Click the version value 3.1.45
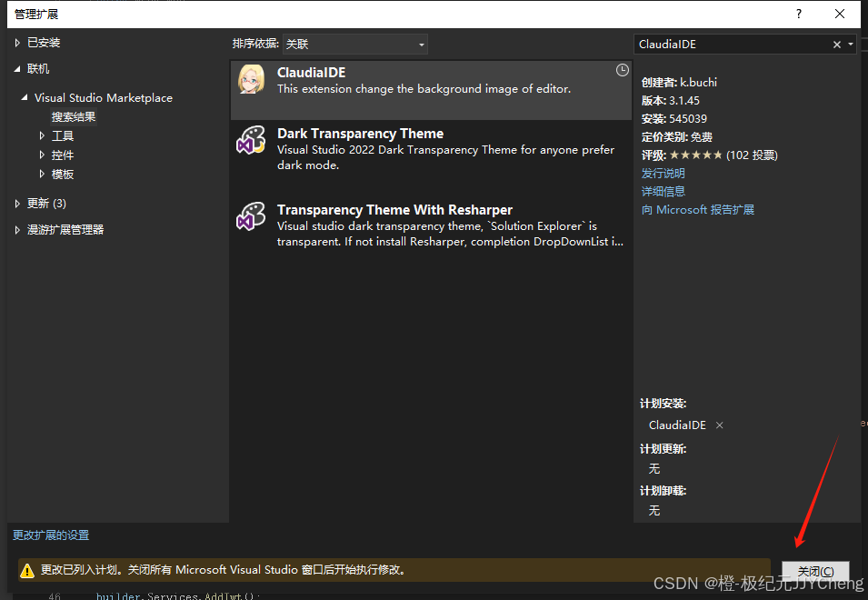Screen dimensions: 868x600 [684, 101]
